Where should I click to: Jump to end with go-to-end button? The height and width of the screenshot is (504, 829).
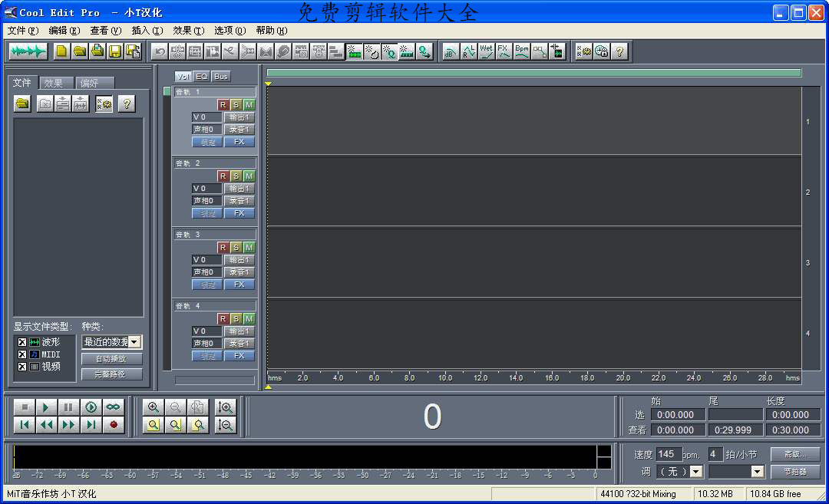[91, 425]
